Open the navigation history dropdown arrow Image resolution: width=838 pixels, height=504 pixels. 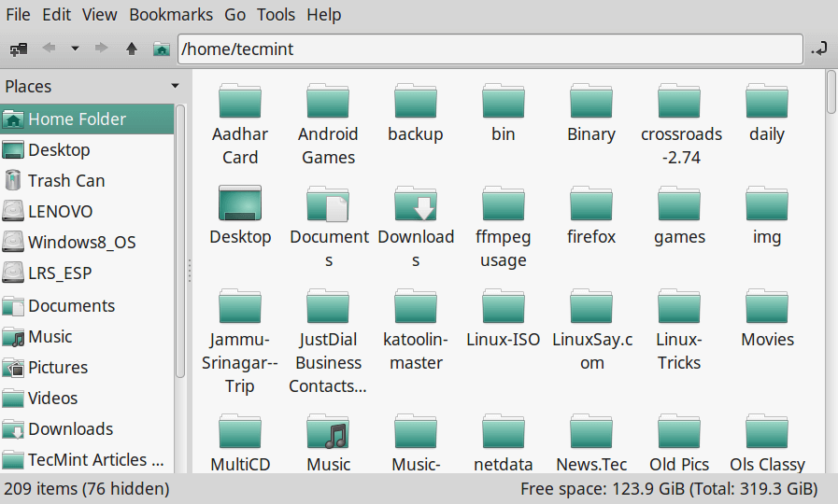pyautogui.click(x=75, y=49)
